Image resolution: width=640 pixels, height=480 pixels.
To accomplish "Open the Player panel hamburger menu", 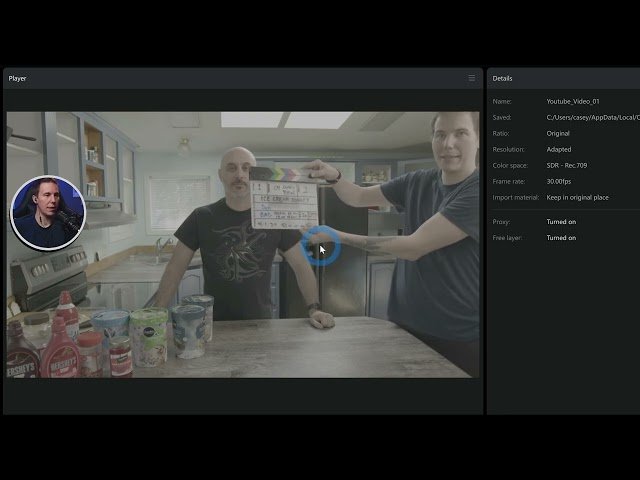I will tap(472, 78).
